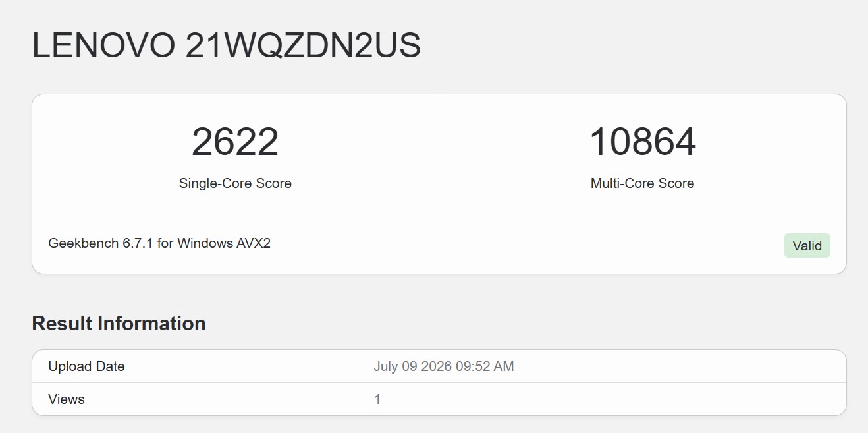Image resolution: width=868 pixels, height=433 pixels.
Task: Click the word Windows in the version line
Action: click(205, 243)
